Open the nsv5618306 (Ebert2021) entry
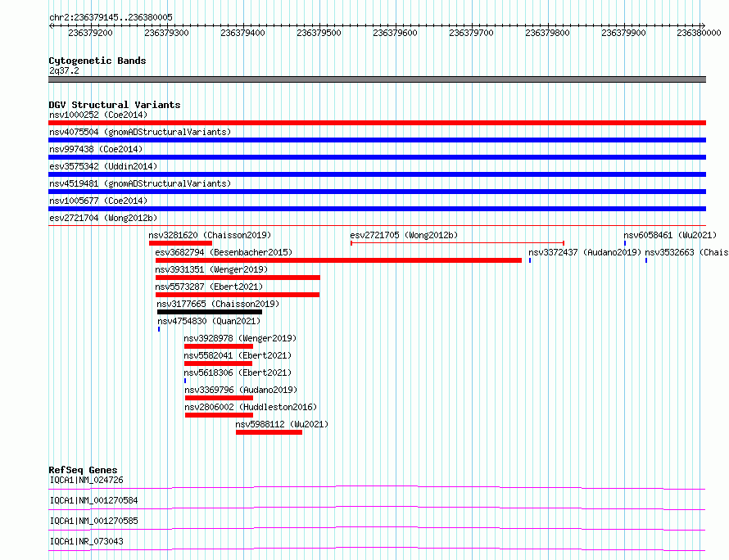Viewport: 729px width, 560px height. point(238,373)
